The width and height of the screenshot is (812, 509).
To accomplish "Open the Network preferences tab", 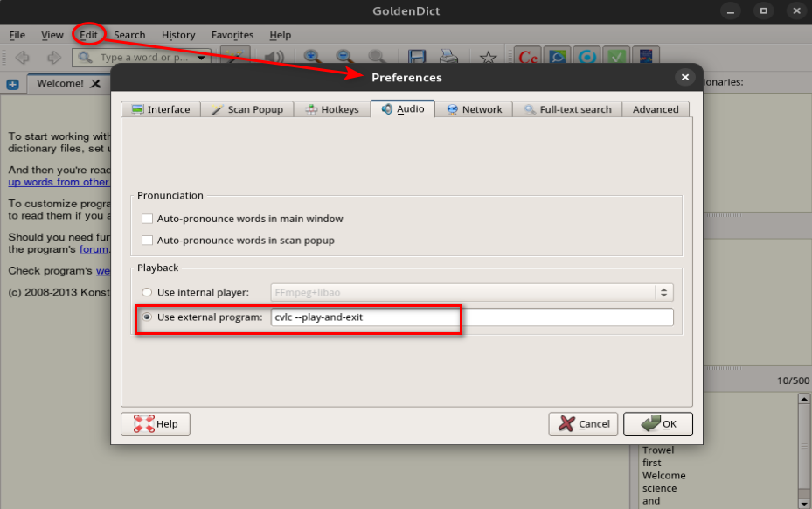I will coord(474,109).
